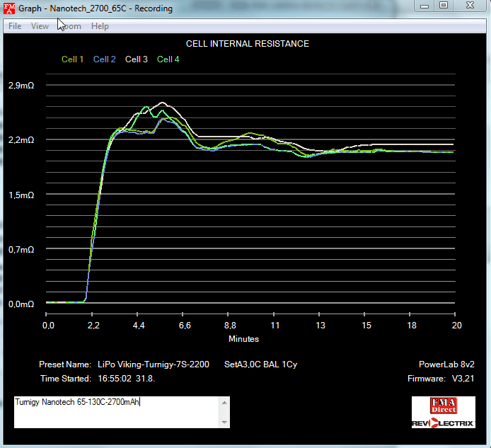Click the Minutes x-axis label
491x448 pixels.
pos(245,339)
